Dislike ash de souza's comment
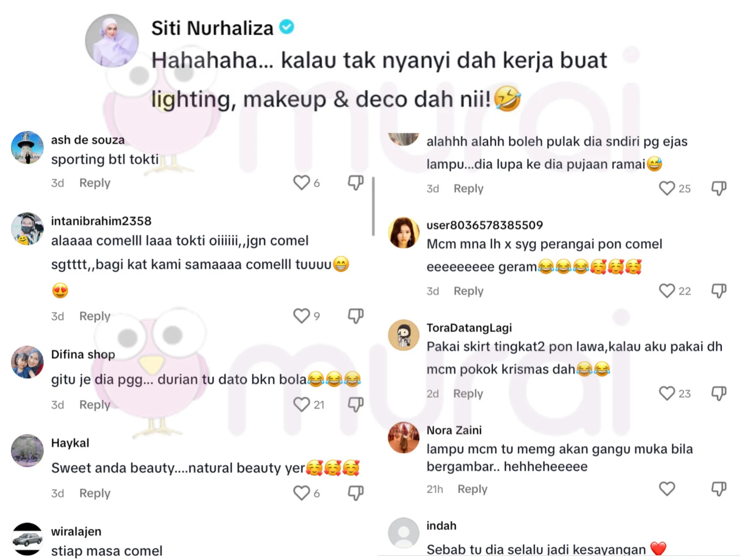Screen dimensions: 744x560 pos(356,183)
